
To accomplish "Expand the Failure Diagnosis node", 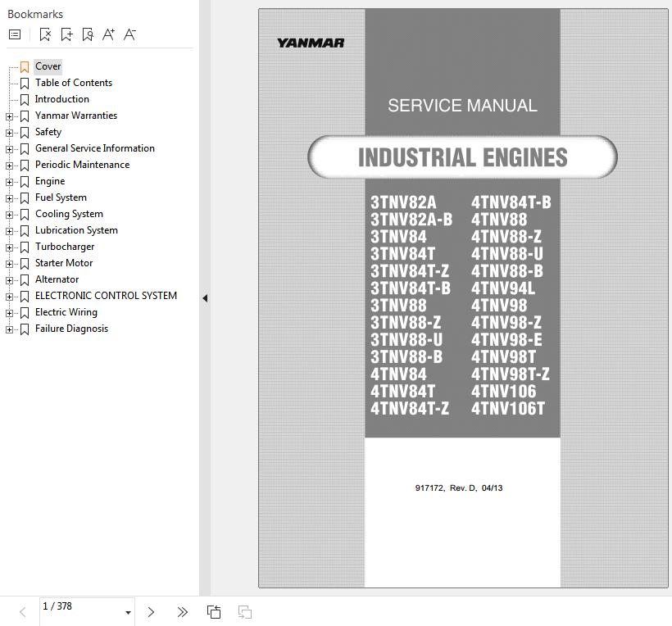I will [x=9, y=329].
